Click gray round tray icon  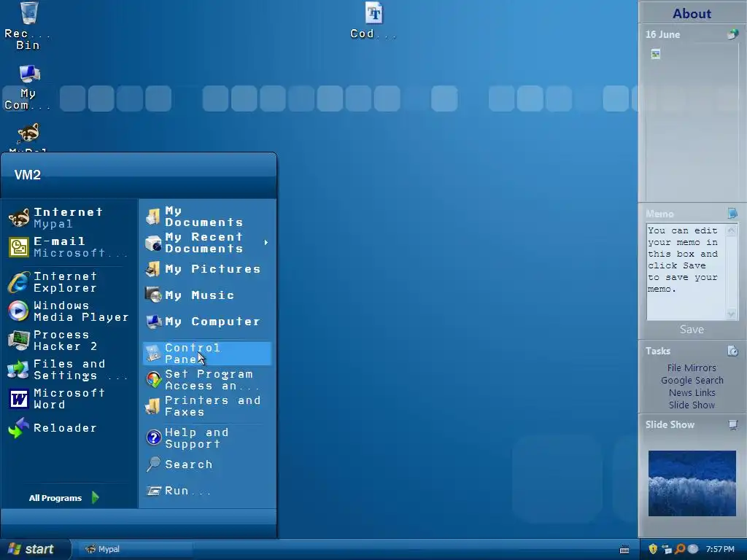click(693, 549)
